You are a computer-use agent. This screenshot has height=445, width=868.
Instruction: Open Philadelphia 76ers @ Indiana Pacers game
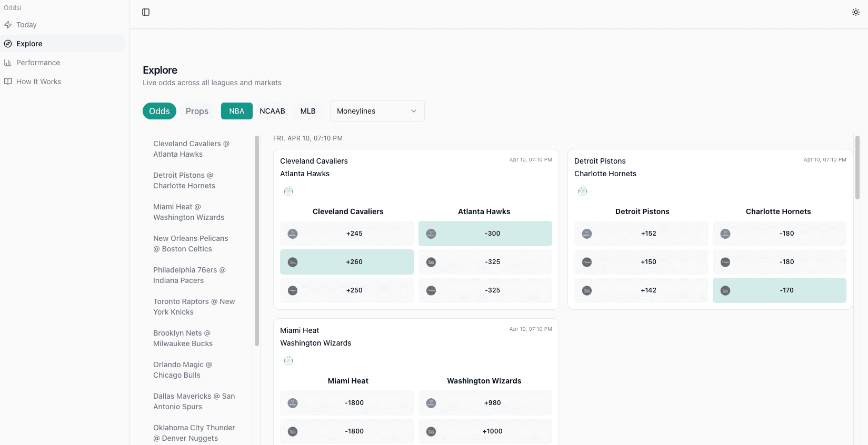(x=189, y=275)
